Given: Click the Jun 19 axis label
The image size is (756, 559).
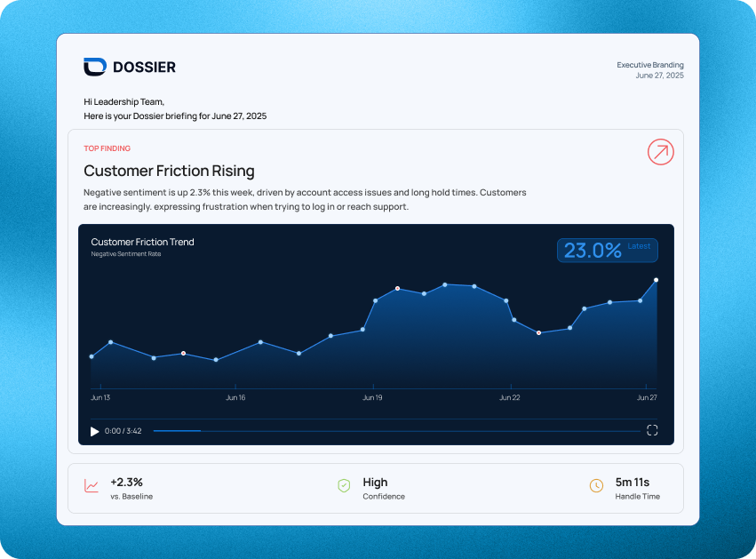Looking at the screenshot, I should (x=372, y=397).
